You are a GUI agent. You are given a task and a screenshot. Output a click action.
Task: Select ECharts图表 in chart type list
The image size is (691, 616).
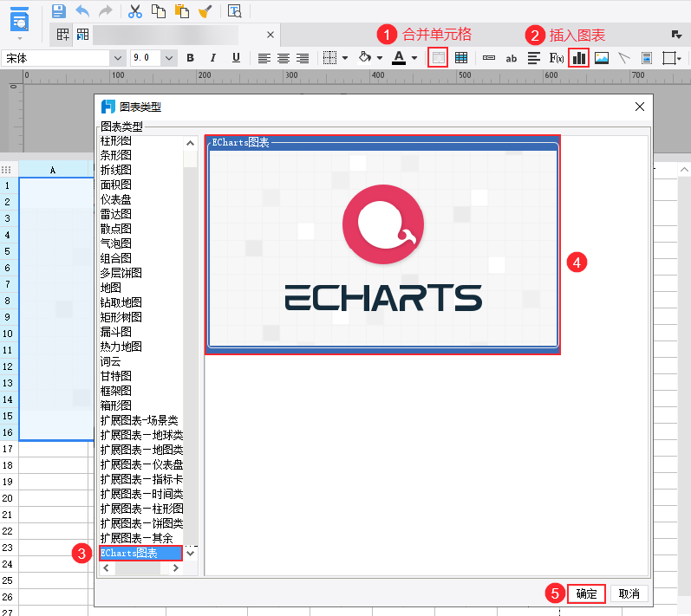141,553
